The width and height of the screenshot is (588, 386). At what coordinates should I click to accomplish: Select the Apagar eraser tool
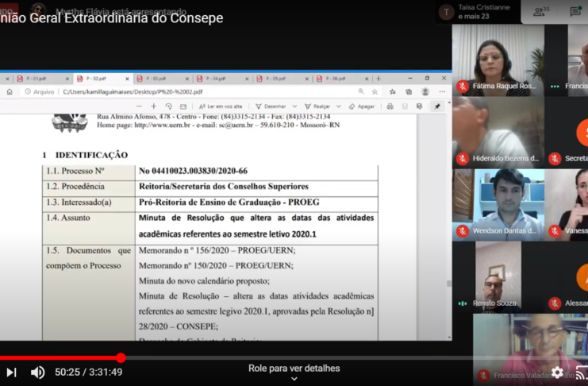362,106
